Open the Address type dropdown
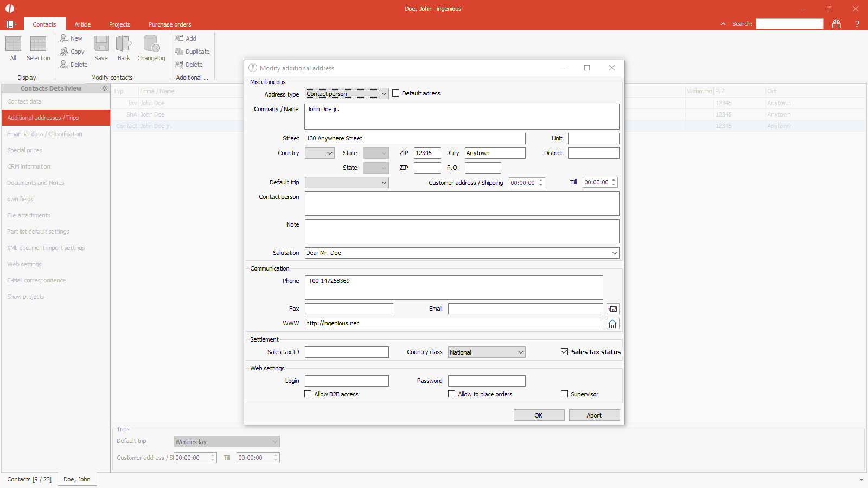 pyautogui.click(x=384, y=94)
